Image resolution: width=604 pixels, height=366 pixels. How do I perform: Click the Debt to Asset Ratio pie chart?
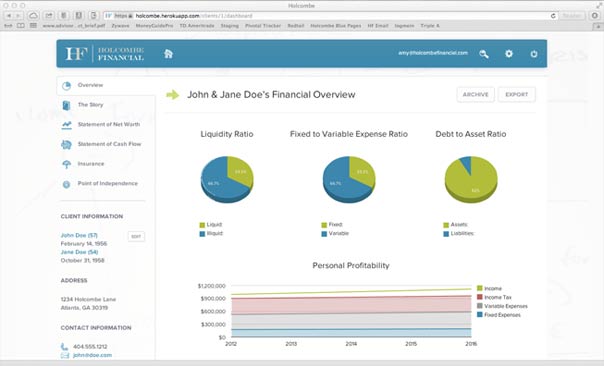point(471,179)
